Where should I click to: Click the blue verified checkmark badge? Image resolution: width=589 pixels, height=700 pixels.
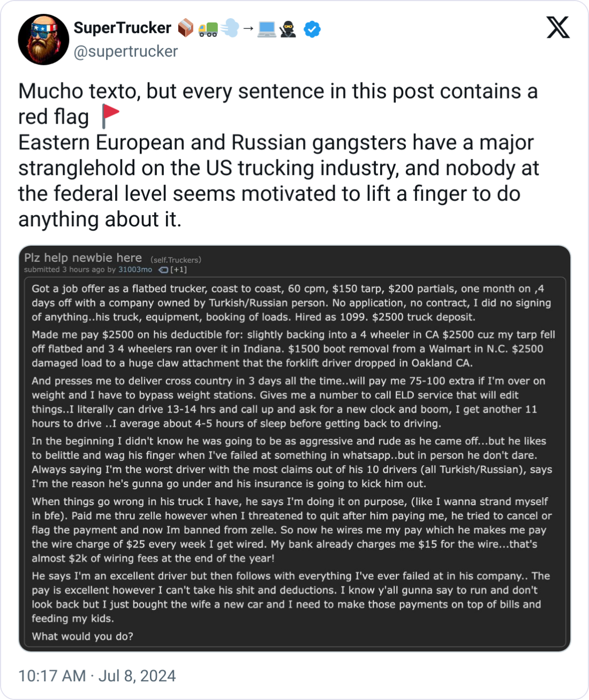[x=312, y=29]
